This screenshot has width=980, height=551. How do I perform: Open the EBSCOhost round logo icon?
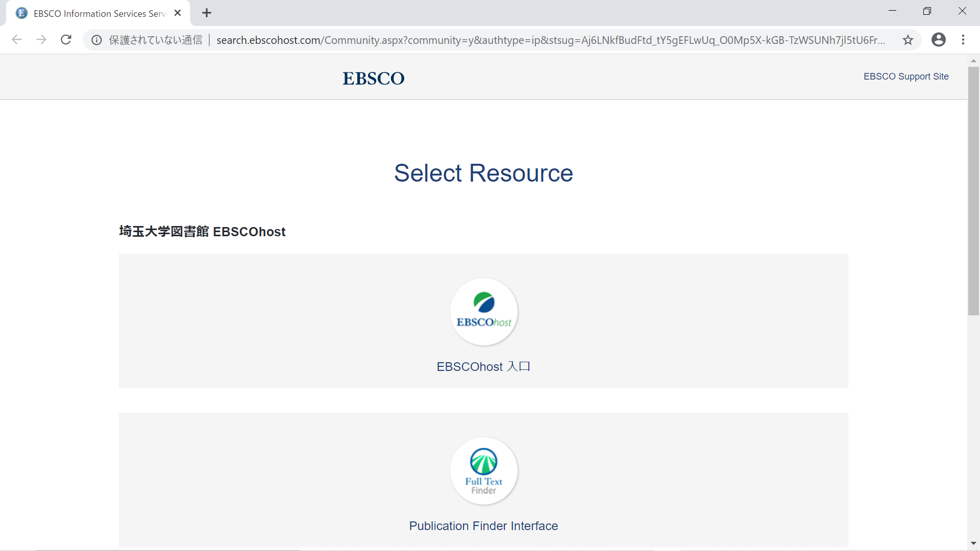(x=483, y=311)
